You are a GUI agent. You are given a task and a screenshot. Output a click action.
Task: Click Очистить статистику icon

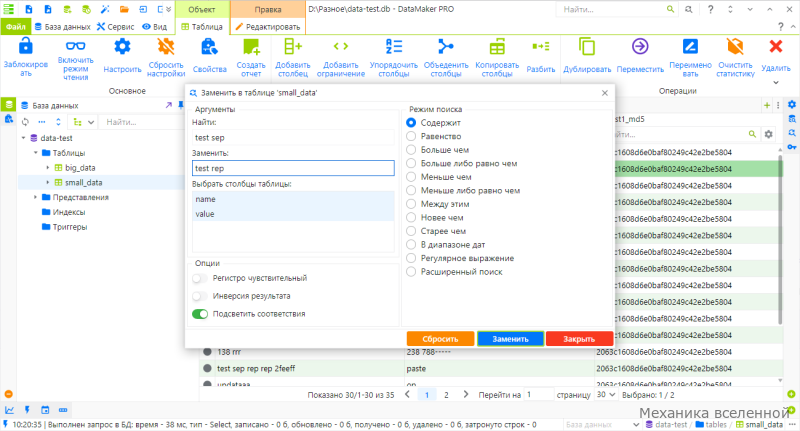[x=735, y=46]
